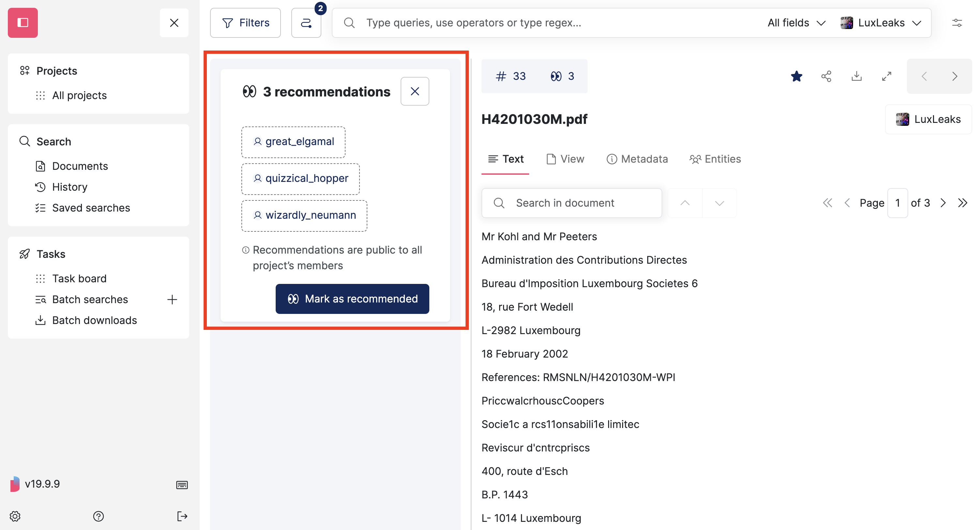Select user great_elgamal
980x530 pixels.
tap(293, 142)
